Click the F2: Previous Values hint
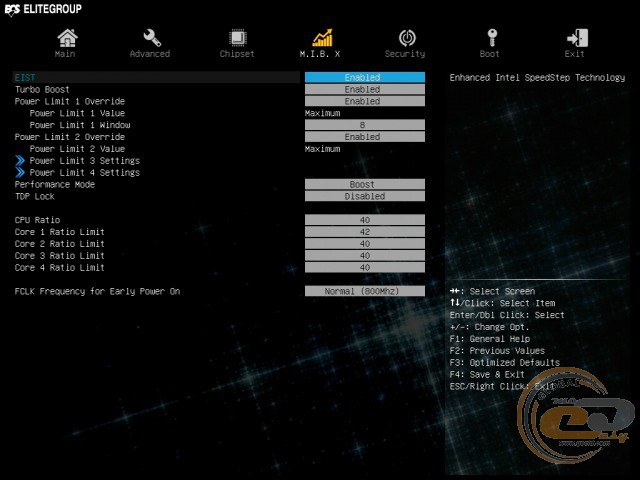The width and height of the screenshot is (640, 480). coord(497,351)
